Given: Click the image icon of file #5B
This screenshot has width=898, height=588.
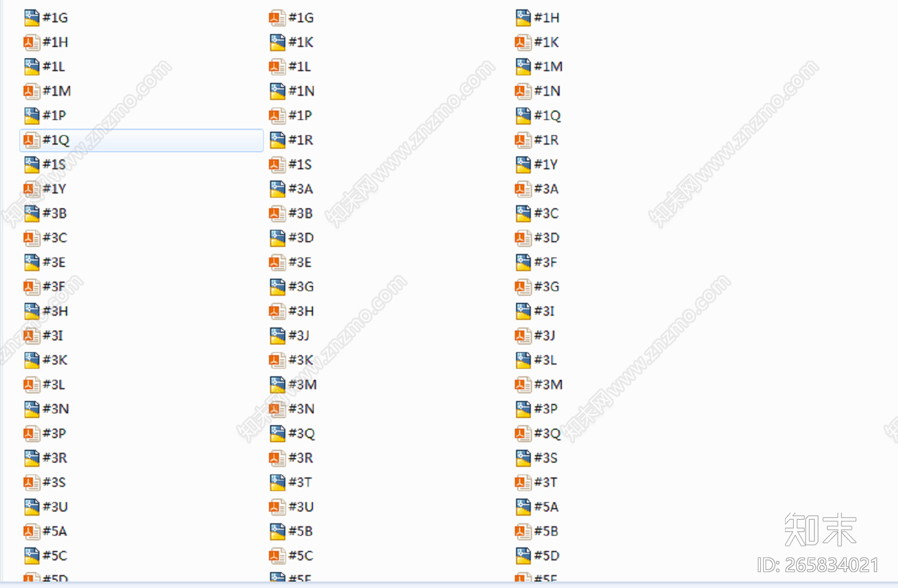Looking at the screenshot, I should 278,532.
